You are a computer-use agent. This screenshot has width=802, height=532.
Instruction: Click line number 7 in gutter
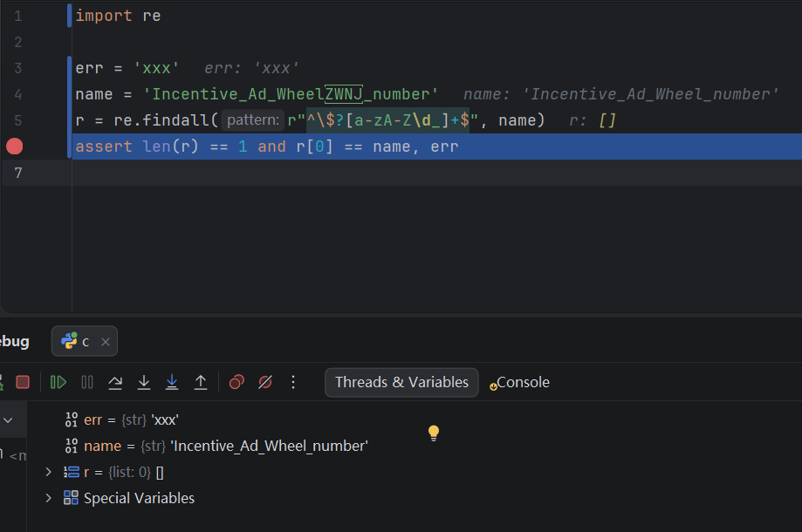pos(18,173)
